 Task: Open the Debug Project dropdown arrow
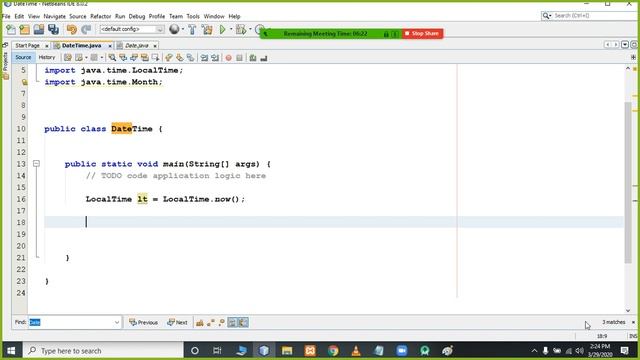pos(250,29)
